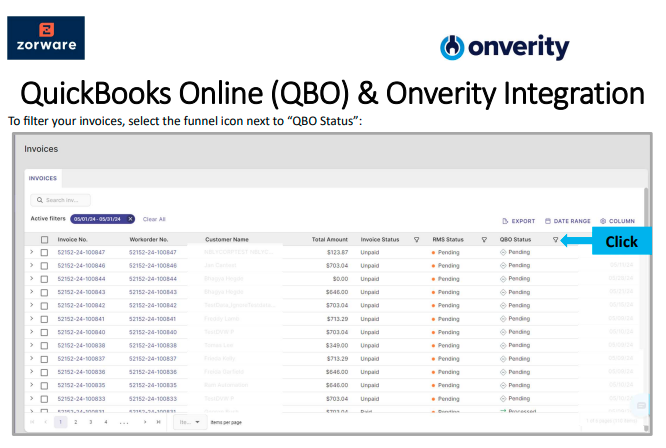
Task: Go to pagination page 3
Action: 90,423
